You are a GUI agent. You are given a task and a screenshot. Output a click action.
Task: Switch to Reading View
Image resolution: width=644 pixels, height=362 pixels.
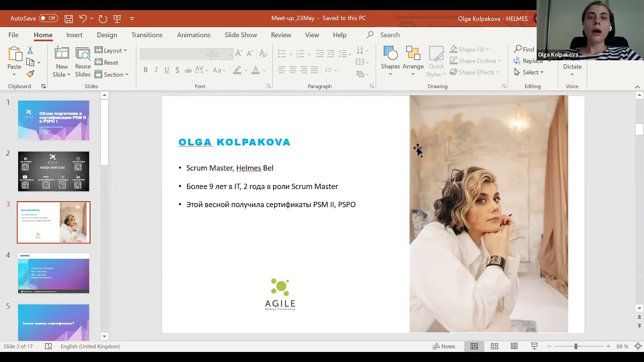click(514, 346)
